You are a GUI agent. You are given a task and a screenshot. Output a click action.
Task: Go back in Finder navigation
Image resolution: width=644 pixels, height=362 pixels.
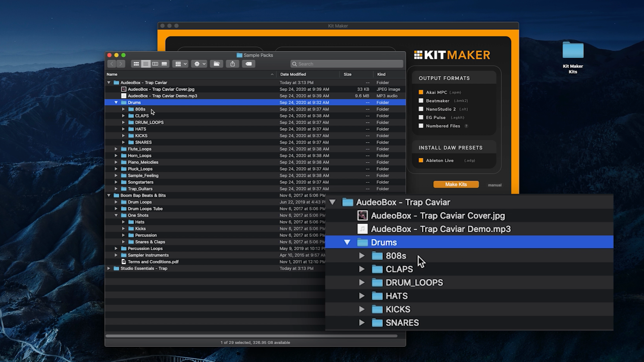[x=112, y=64]
